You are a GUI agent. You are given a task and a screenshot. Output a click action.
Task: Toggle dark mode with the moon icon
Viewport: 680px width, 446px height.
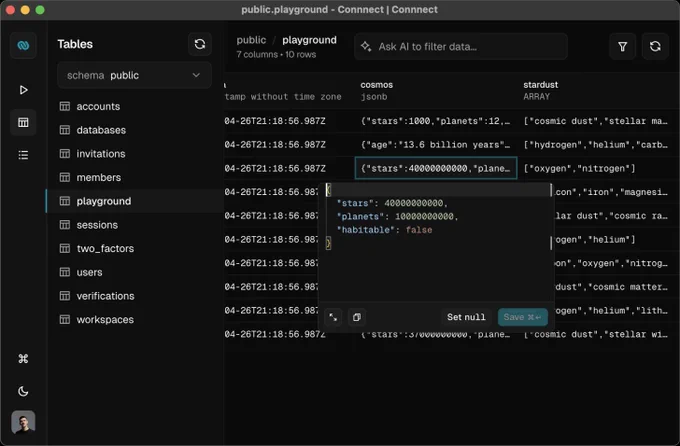point(23,391)
